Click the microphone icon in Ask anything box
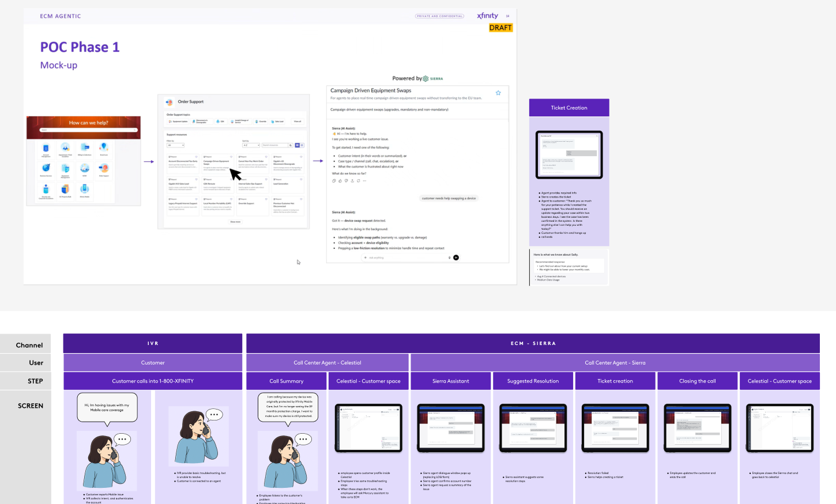This screenshot has height=504, width=836. point(449,257)
